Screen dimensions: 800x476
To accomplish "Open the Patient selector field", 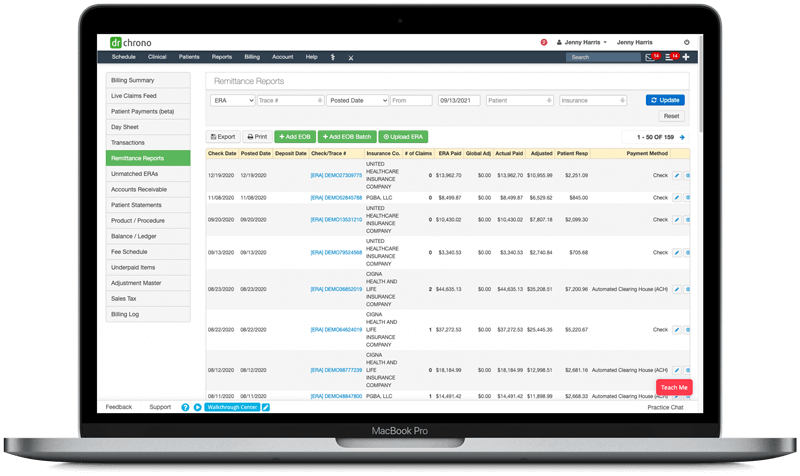I will tap(519, 101).
